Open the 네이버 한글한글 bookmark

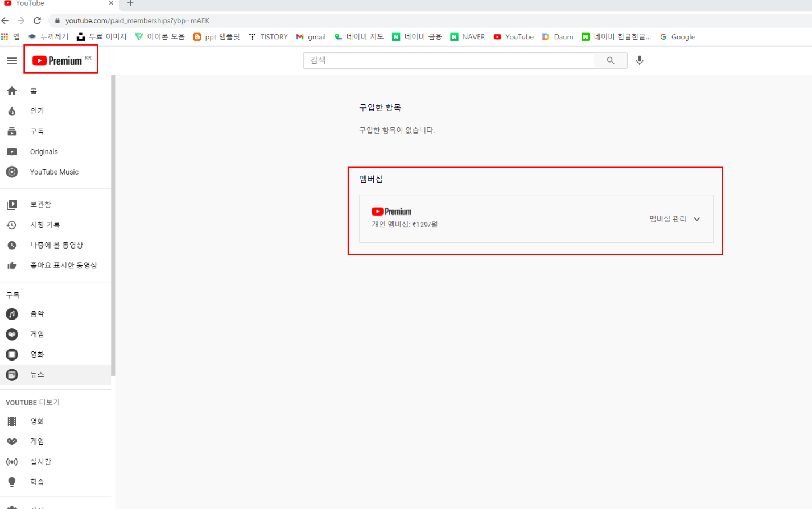click(616, 36)
